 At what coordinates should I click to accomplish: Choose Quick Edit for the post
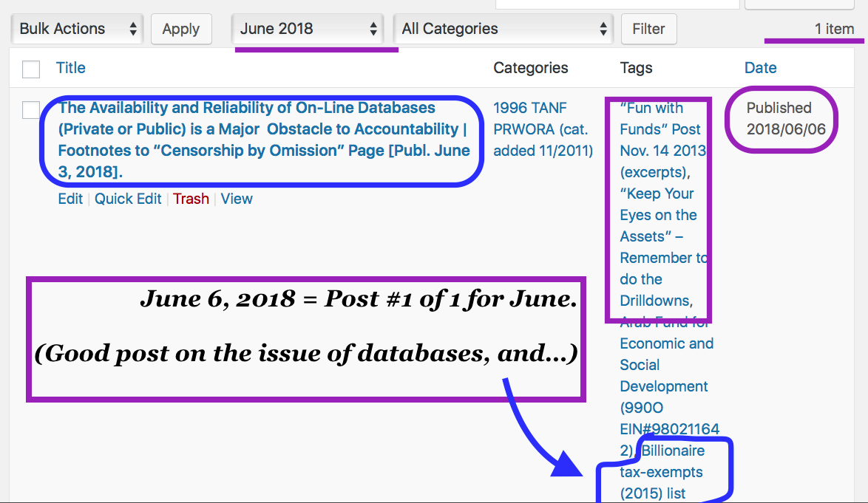128,199
